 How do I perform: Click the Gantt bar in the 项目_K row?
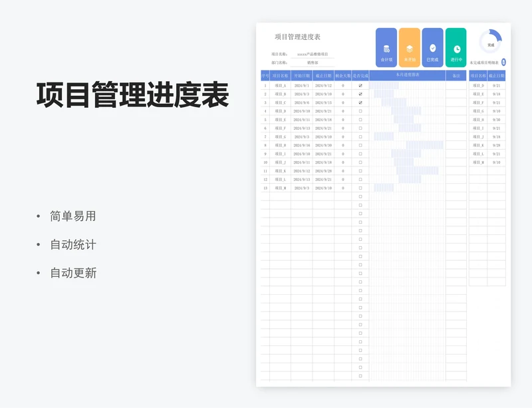[x=418, y=170]
